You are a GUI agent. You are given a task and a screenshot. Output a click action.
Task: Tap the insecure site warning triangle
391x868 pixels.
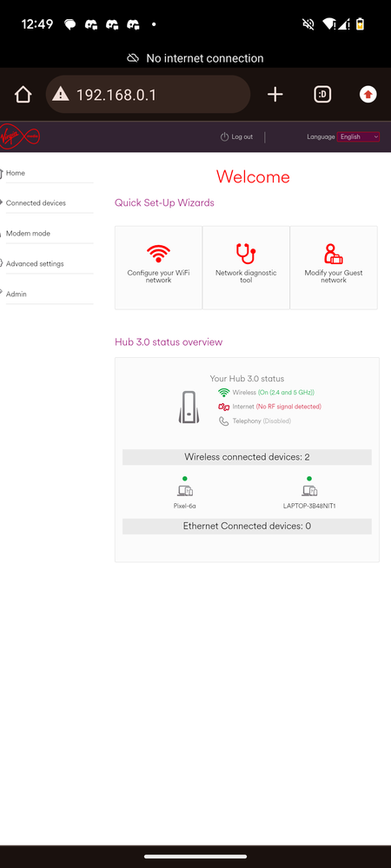pos(60,95)
